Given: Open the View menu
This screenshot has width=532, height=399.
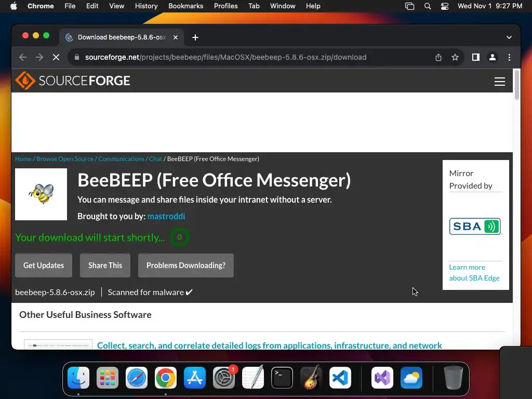Looking at the screenshot, I should (x=117, y=6).
